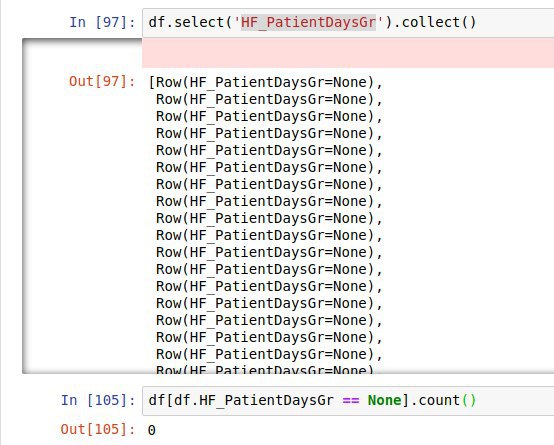554x445 pixels.
Task: Select the Out[105] prompt label
Action: 98,429
